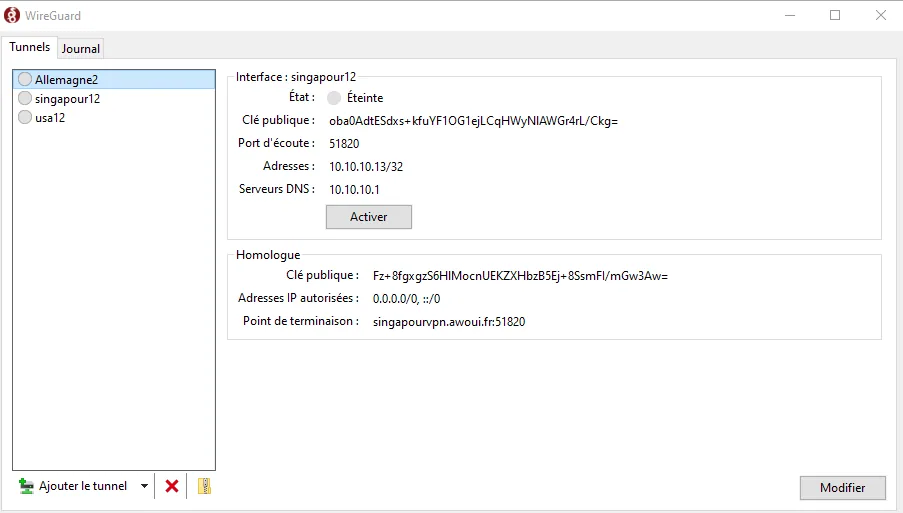Select the usa12 tunnel name

[x=50, y=118]
